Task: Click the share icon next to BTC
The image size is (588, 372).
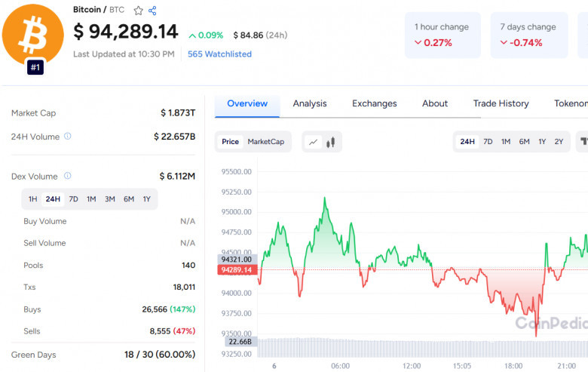Action: click(152, 11)
